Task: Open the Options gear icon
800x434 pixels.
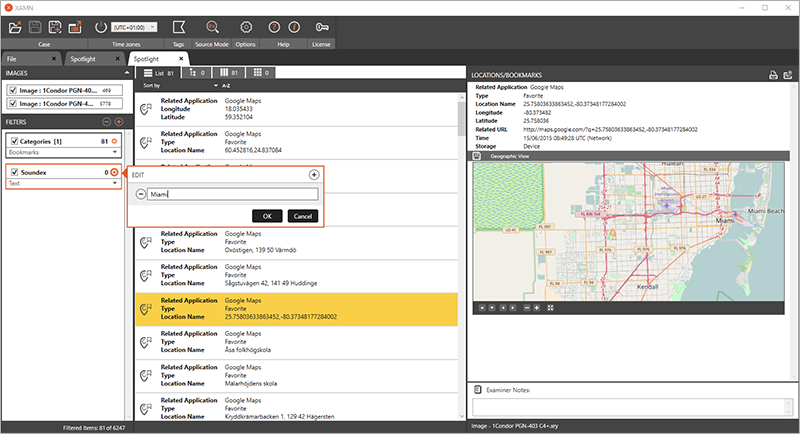Action: [x=246, y=27]
